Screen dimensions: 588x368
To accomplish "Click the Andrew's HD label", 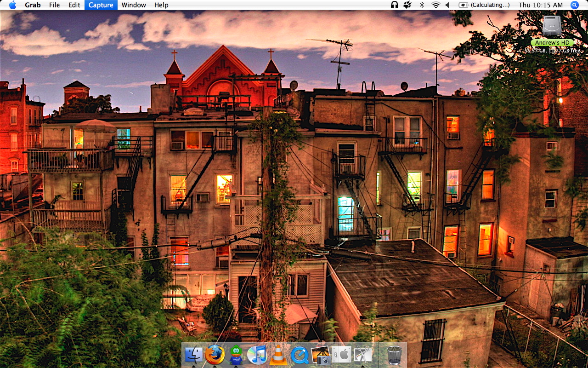I will tap(552, 42).
